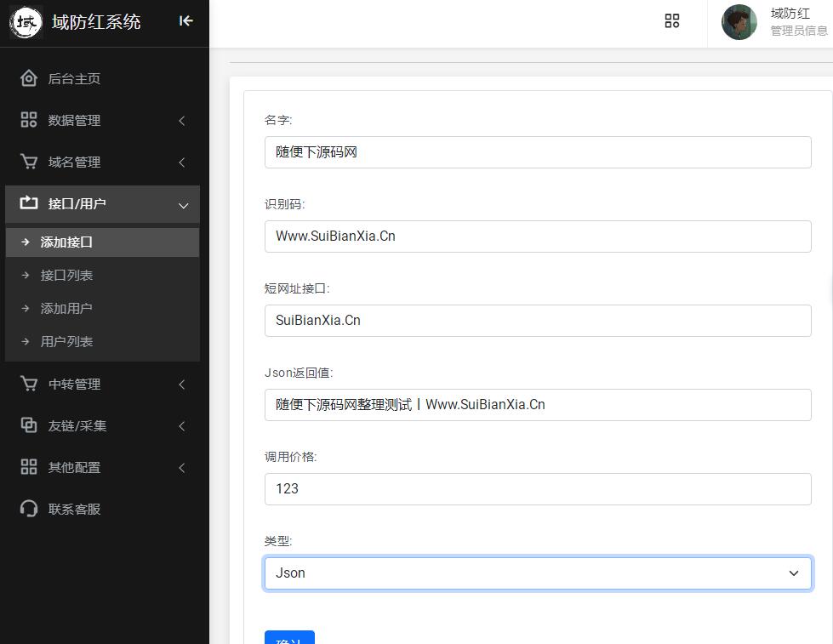The height and width of the screenshot is (644, 833).
Task: Expand the 其他配置 submenu chevron
Action: click(x=182, y=467)
